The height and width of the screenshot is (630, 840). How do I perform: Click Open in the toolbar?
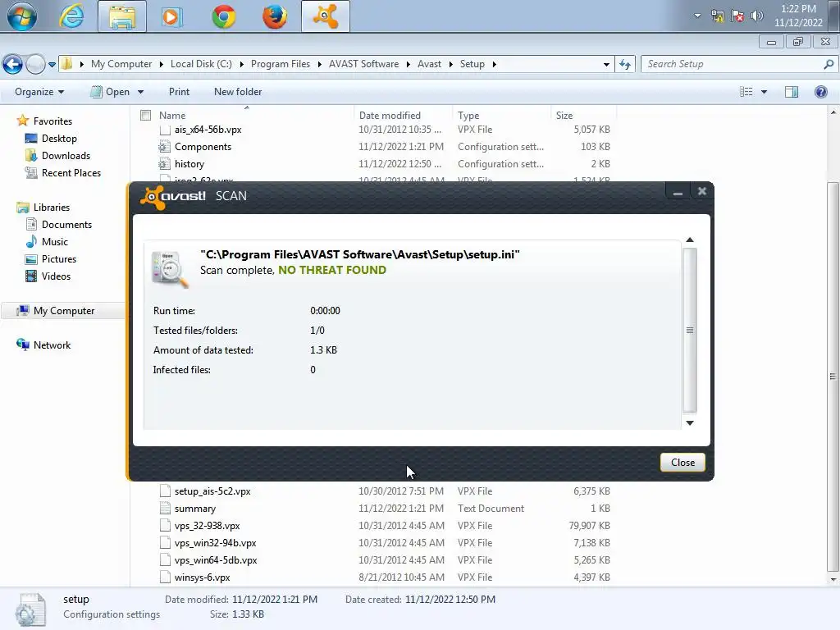point(112,92)
